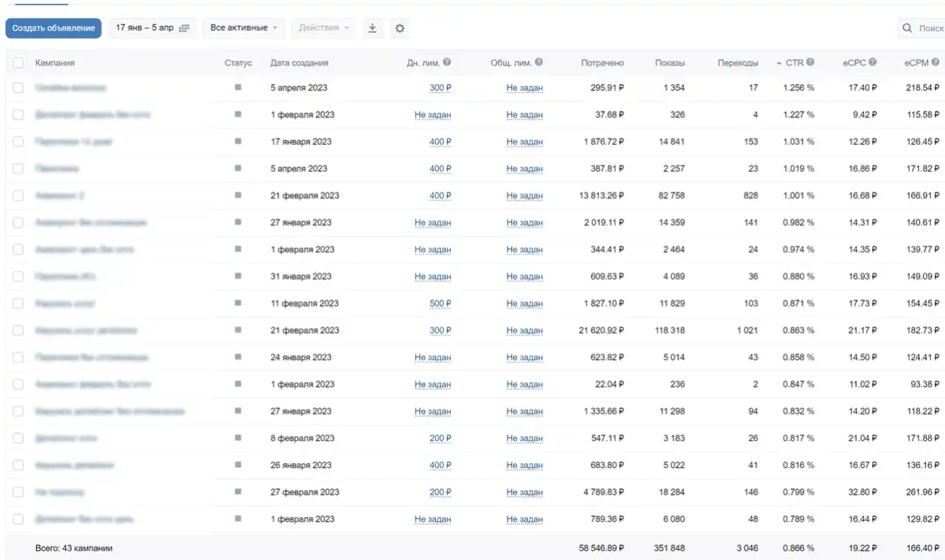The height and width of the screenshot is (560, 945).
Task: Check the first campaign row checkbox
Action: point(18,88)
